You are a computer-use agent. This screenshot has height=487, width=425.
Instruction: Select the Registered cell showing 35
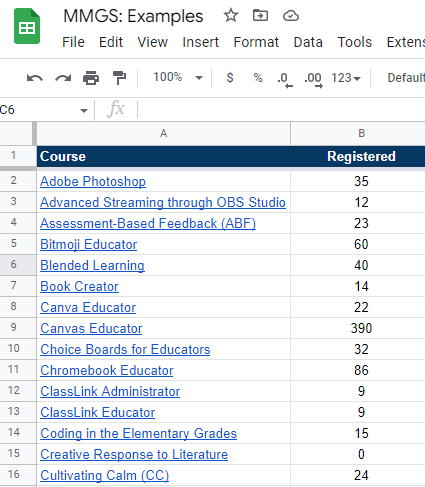[x=358, y=181]
